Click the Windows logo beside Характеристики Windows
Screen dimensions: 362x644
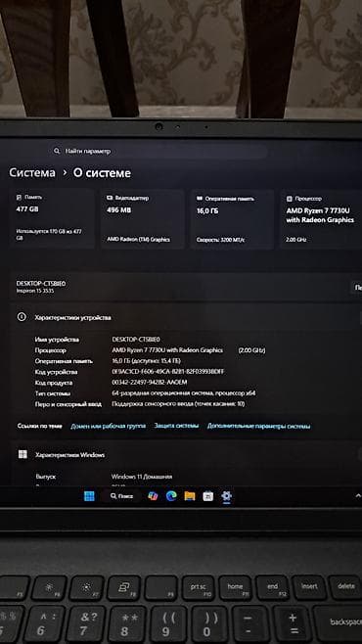click(x=23, y=454)
